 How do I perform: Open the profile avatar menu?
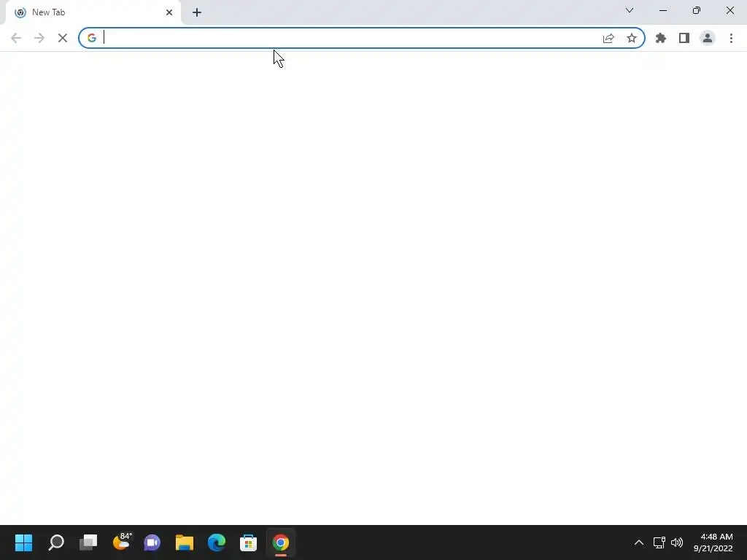point(708,38)
